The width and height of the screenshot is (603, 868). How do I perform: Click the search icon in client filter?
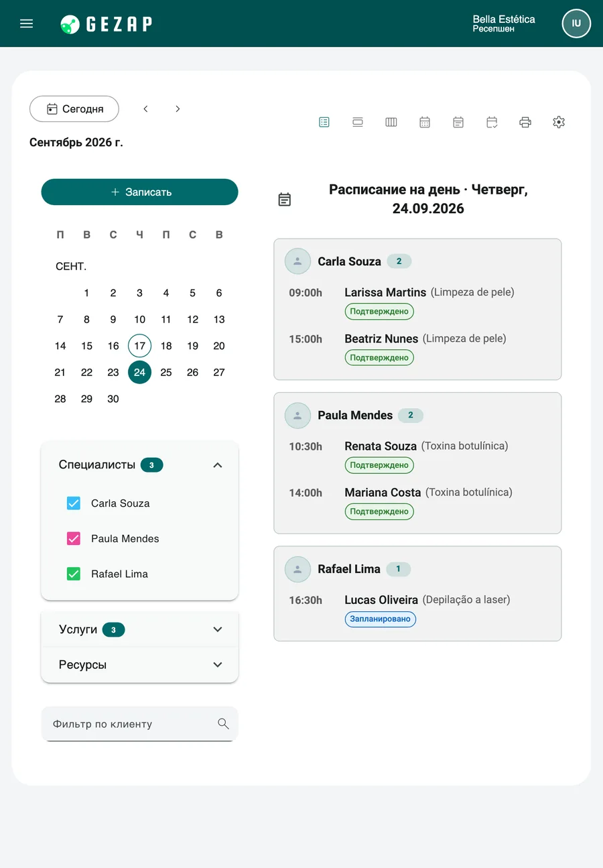point(223,724)
